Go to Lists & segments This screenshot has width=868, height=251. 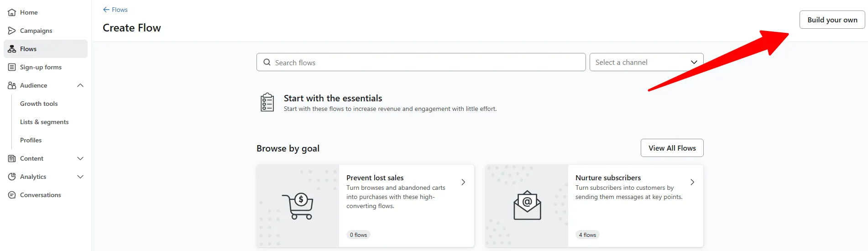pos(44,122)
